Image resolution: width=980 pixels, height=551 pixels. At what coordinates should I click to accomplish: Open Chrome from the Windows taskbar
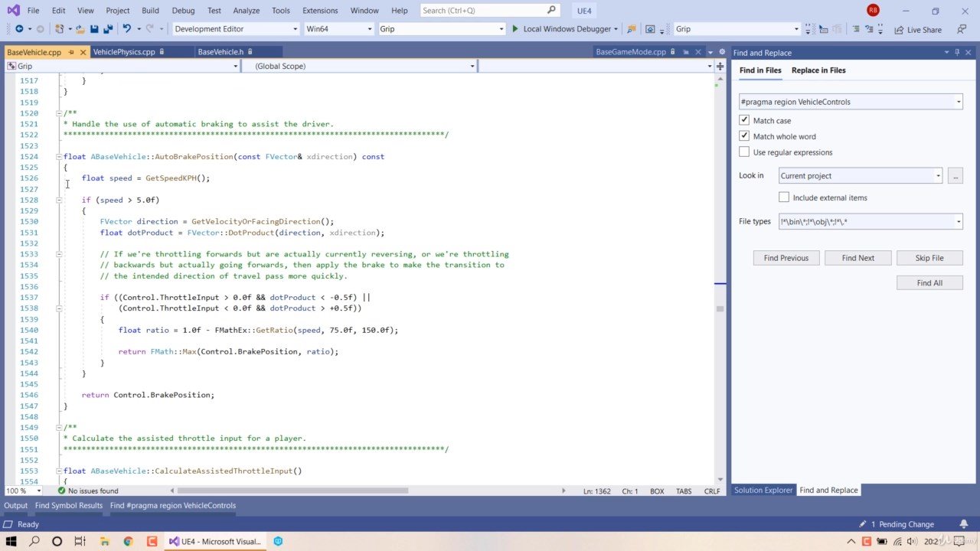pyautogui.click(x=128, y=541)
